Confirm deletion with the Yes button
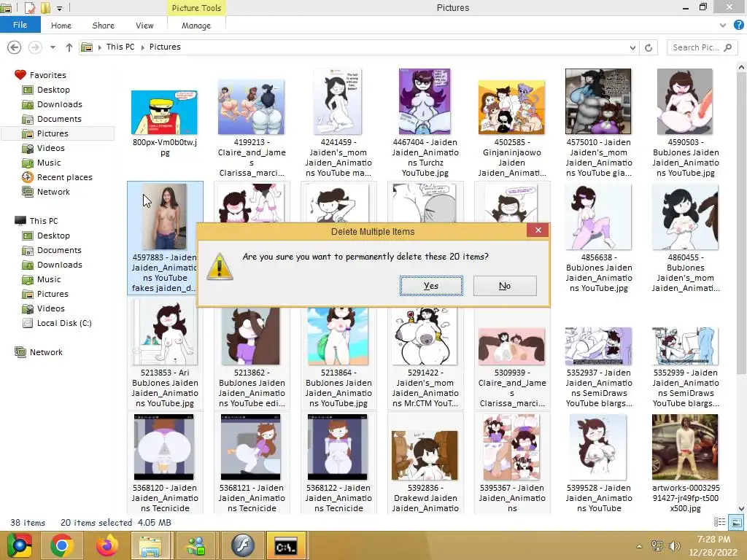The image size is (747, 560). pyautogui.click(x=431, y=286)
